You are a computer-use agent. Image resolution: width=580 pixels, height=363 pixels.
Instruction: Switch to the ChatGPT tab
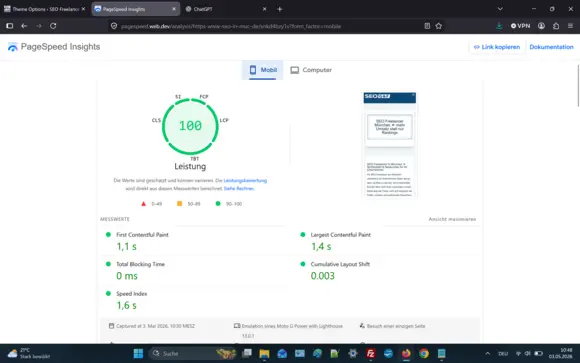[x=226, y=9]
